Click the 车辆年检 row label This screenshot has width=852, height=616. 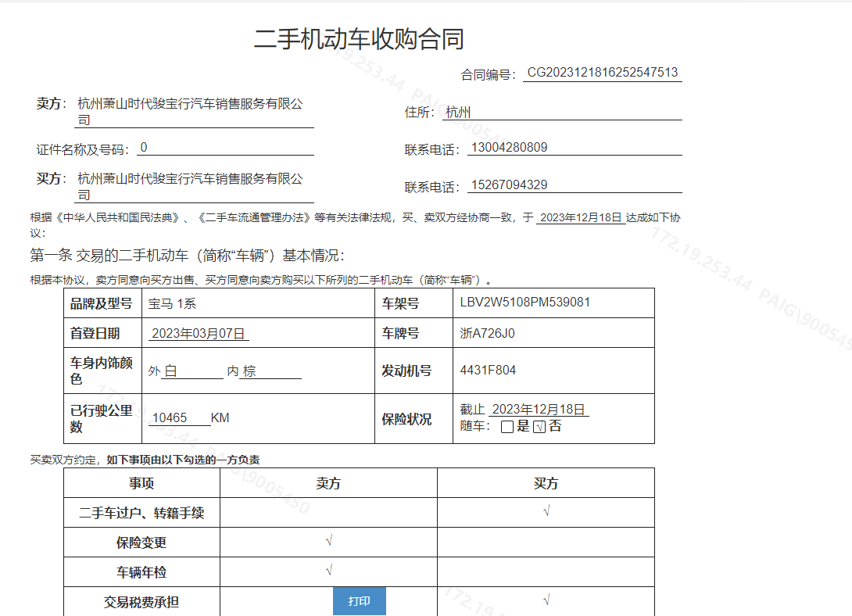click(x=141, y=572)
